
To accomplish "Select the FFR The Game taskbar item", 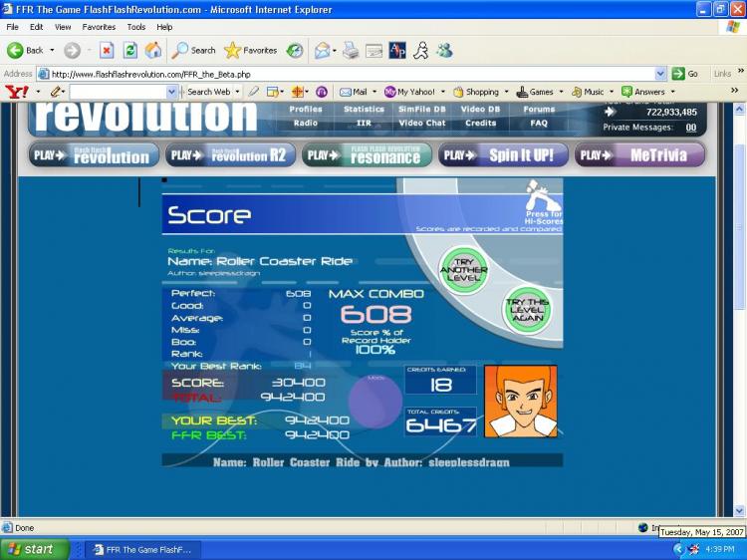I will pyautogui.click(x=142, y=549).
